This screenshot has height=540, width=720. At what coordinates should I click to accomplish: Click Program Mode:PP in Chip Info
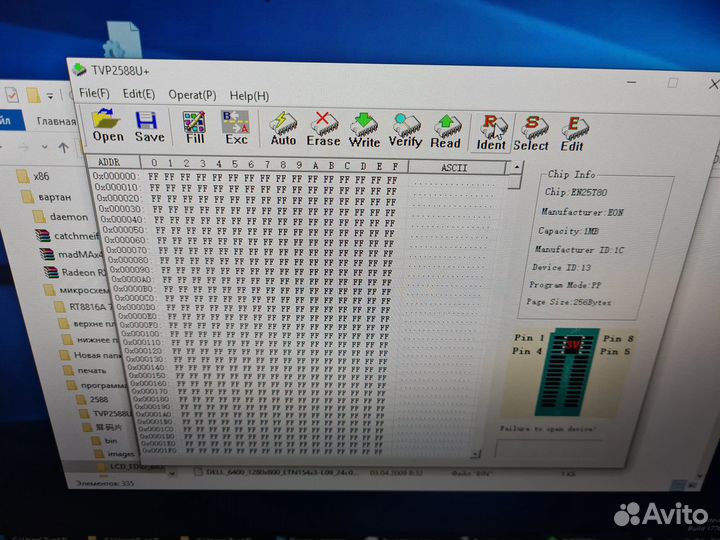(x=565, y=285)
